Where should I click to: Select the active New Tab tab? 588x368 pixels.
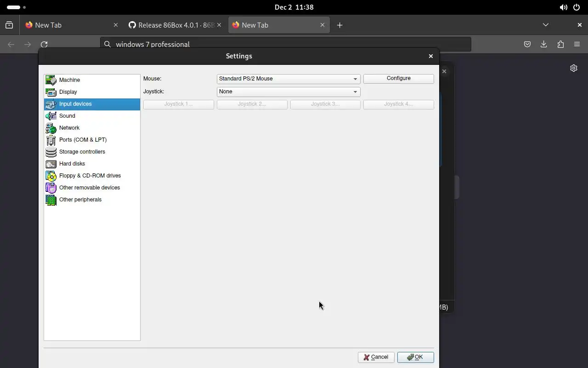click(279, 25)
